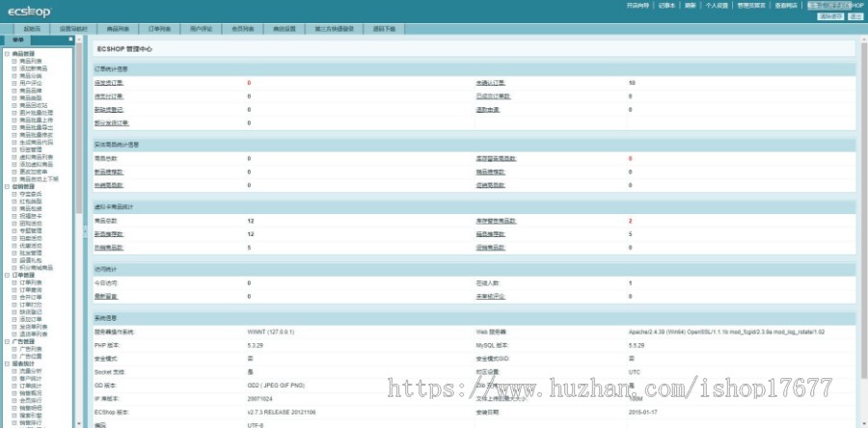Open 虚拟商品列表 in the sidebar
Viewport: 868px width, 428px height.
pos(36,157)
